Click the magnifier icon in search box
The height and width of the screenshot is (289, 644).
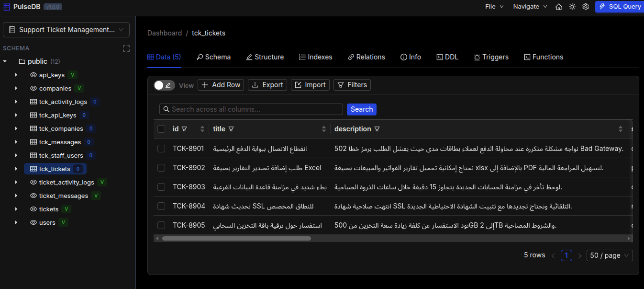[x=167, y=109]
